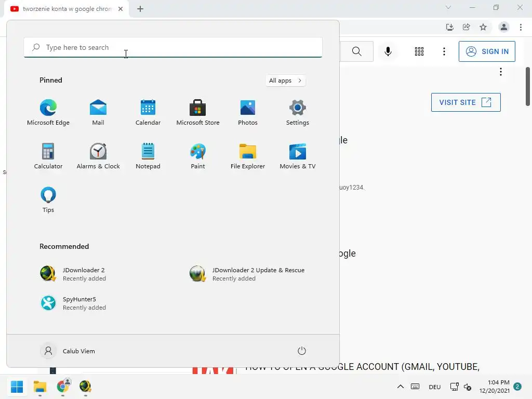Open the touch keyboard tray icon
The width and height of the screenshot is (532, 399).
click(415, 387)
